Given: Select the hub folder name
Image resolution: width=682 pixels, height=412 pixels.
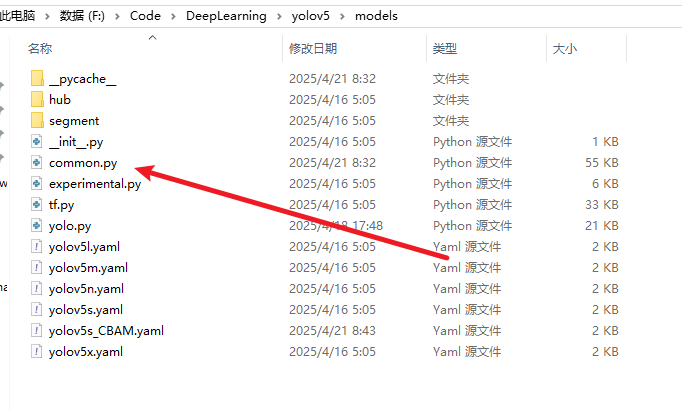Looking at the screenshot, I should [x=60, y=100].
